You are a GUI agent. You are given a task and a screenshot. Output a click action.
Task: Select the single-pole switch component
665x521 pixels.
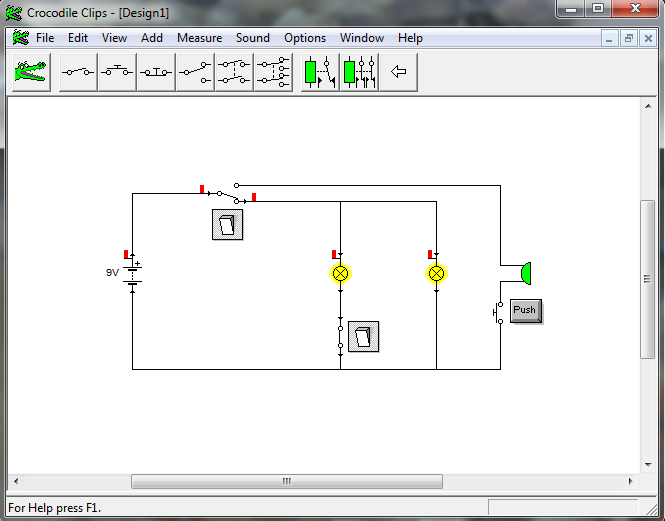coord(78,72)
